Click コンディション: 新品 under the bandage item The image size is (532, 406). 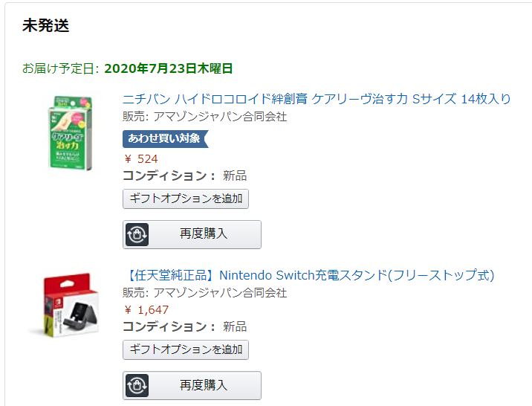click(184, 175)
